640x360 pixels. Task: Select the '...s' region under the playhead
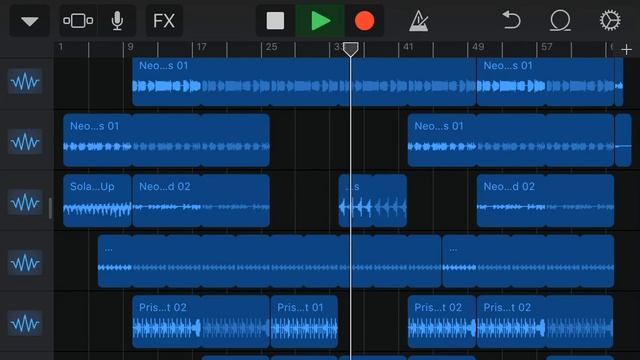(373, 200)
